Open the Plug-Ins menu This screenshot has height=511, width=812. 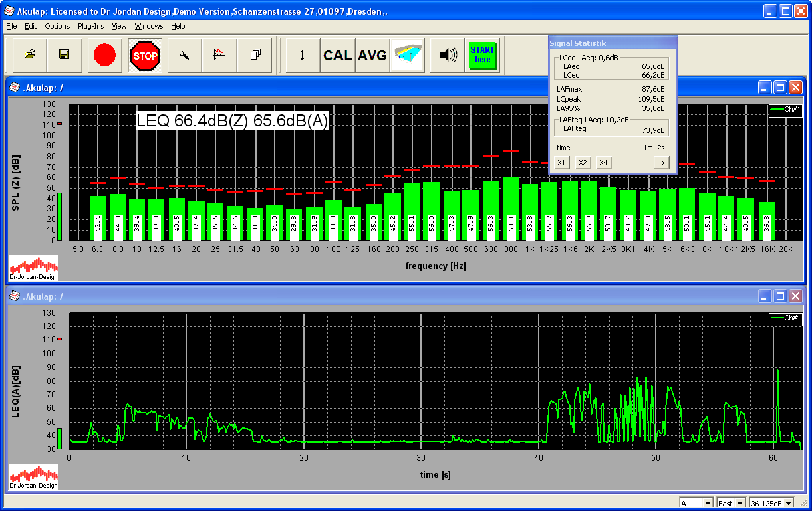[90, 26]
